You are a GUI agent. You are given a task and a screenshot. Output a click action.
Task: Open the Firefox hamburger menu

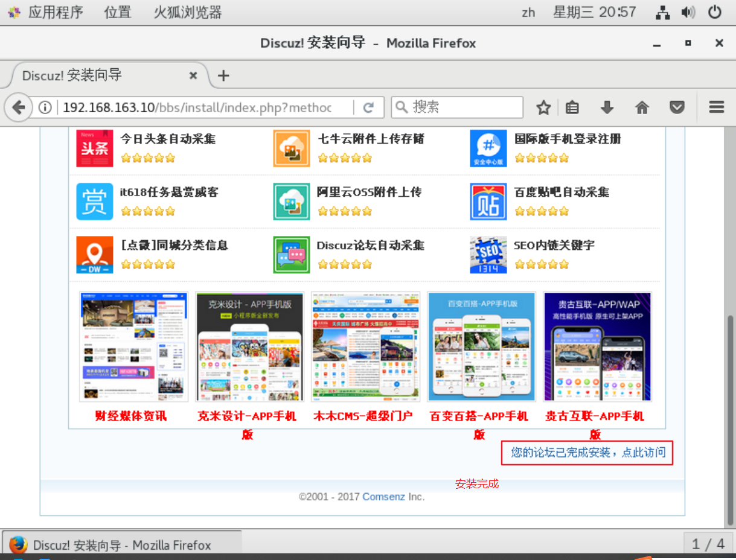717,107
